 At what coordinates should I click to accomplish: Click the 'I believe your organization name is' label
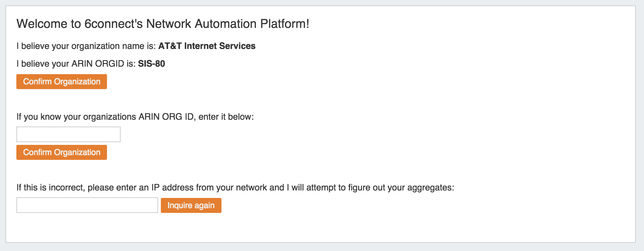pos(86,46)
